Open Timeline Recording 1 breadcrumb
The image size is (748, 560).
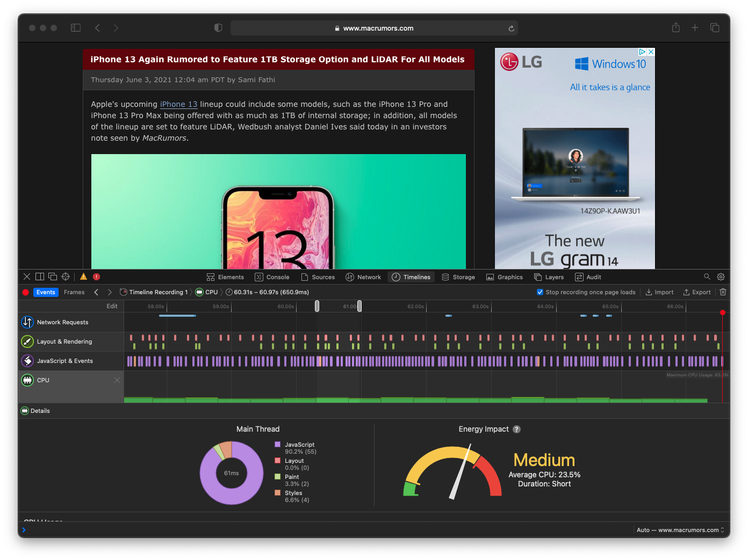154,292
